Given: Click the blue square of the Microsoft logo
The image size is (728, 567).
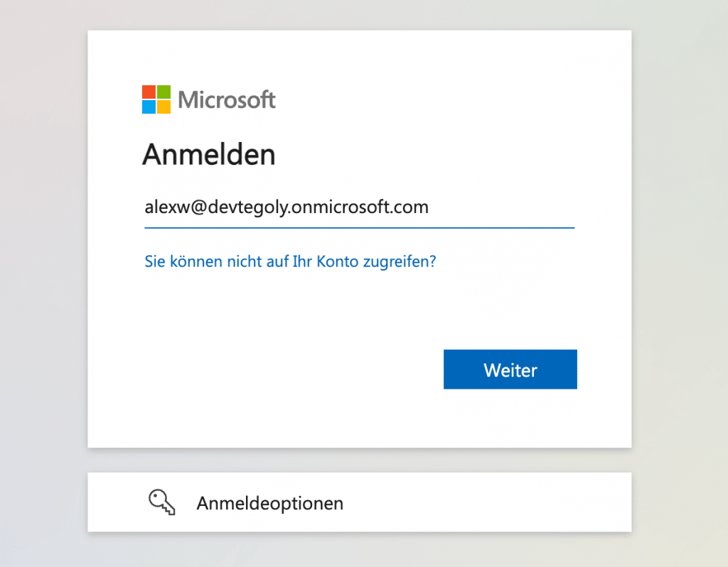Looking at the screenshot, I should point(149,107).
